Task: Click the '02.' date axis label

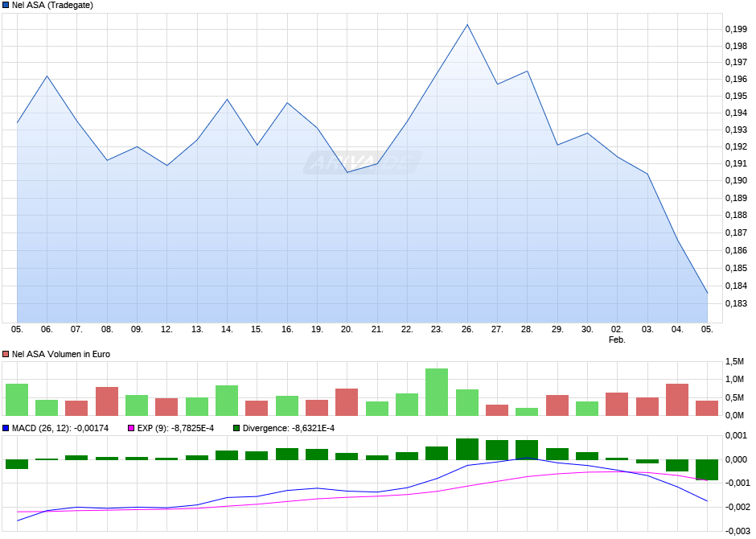Action: 617,329
